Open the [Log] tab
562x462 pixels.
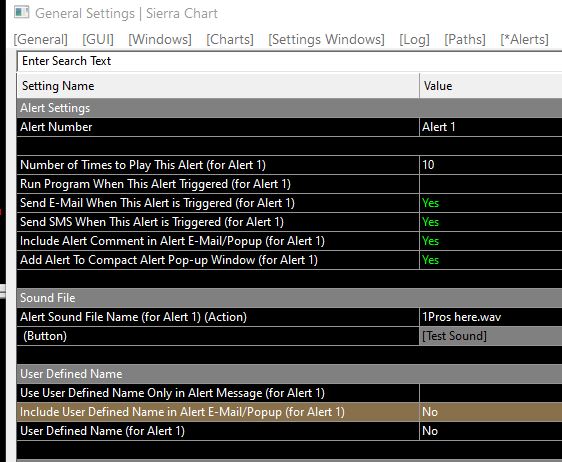click(x=414, y=39)
